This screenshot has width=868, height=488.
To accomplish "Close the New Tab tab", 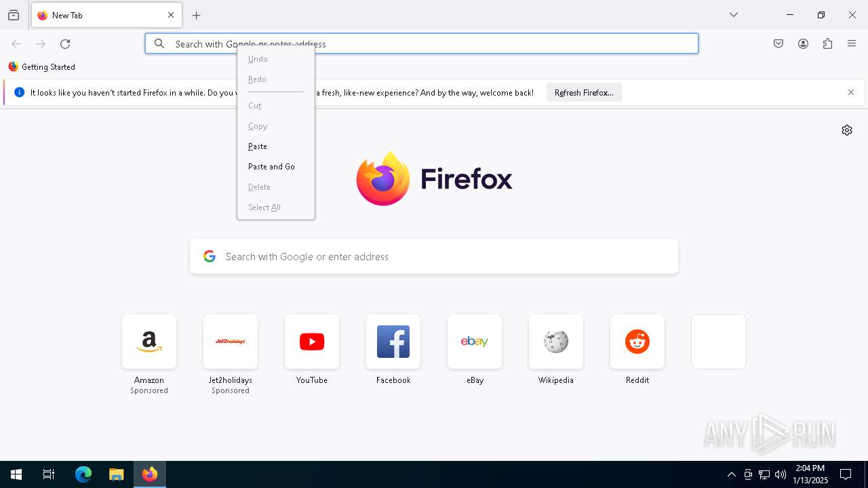I will pyautogui.click(x=171, y=15).
